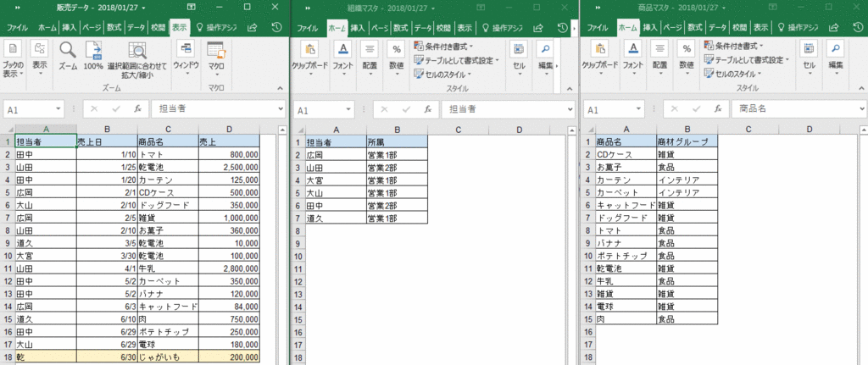Switch to データ tab in 販売データ window

136,28
